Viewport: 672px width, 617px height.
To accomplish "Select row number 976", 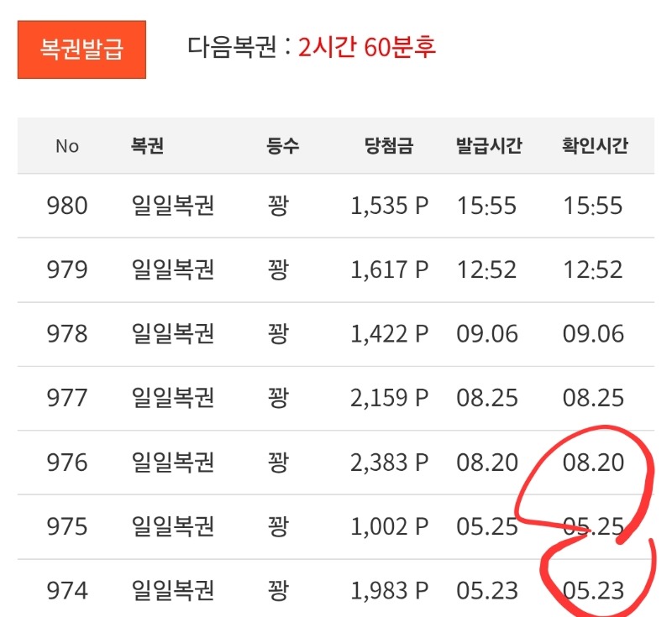I will tap(67, 463).
